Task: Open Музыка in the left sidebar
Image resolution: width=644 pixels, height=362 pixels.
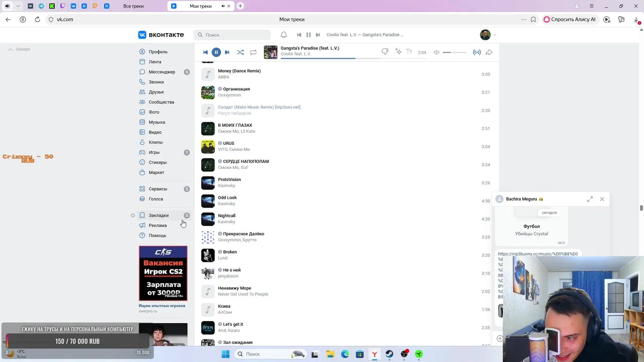Action: click(157, 122)
